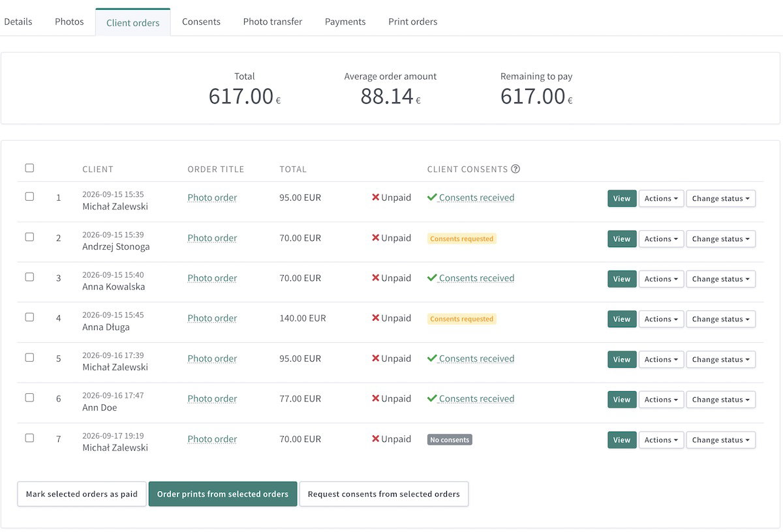This screenshot has height=532, width=783.
Task: Open the Photo transfer tab
Action: click(x=273, y=22)
